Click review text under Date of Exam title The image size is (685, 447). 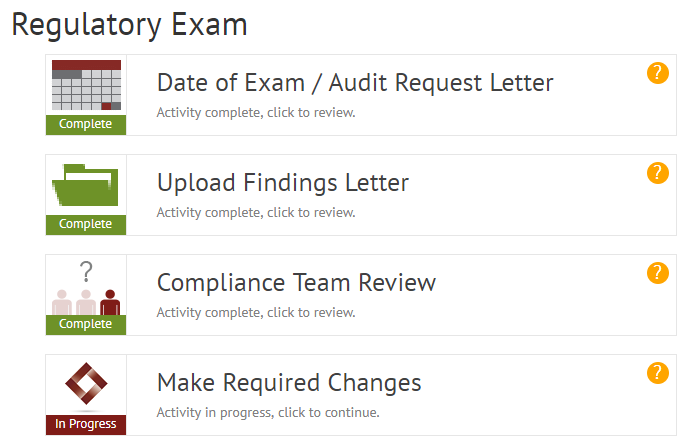256,112
